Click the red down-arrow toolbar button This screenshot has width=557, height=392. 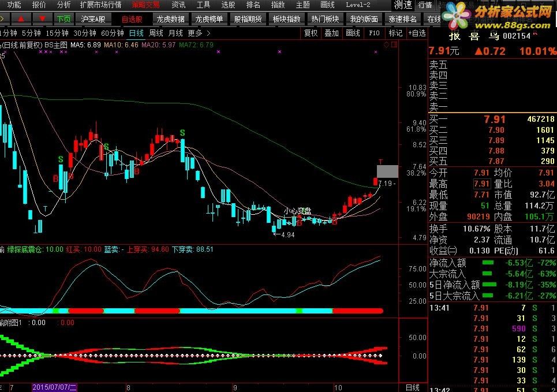click(42, 19)
